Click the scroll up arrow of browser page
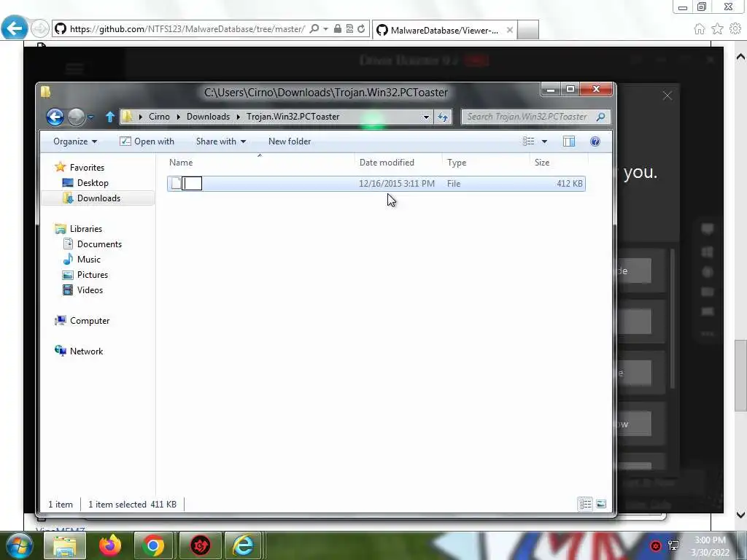 (740, 57)
